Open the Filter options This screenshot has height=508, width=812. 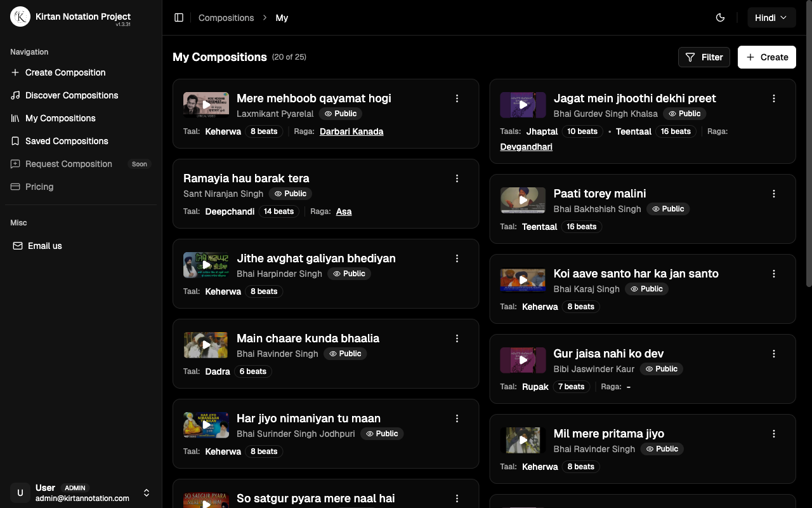point(704,57)
